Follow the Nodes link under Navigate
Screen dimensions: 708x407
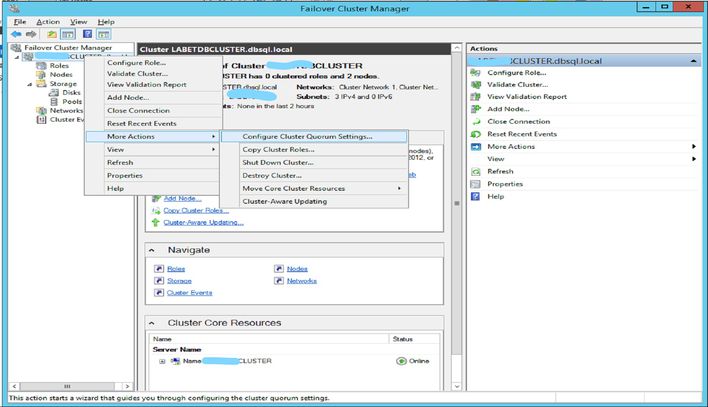coord(297,269)
